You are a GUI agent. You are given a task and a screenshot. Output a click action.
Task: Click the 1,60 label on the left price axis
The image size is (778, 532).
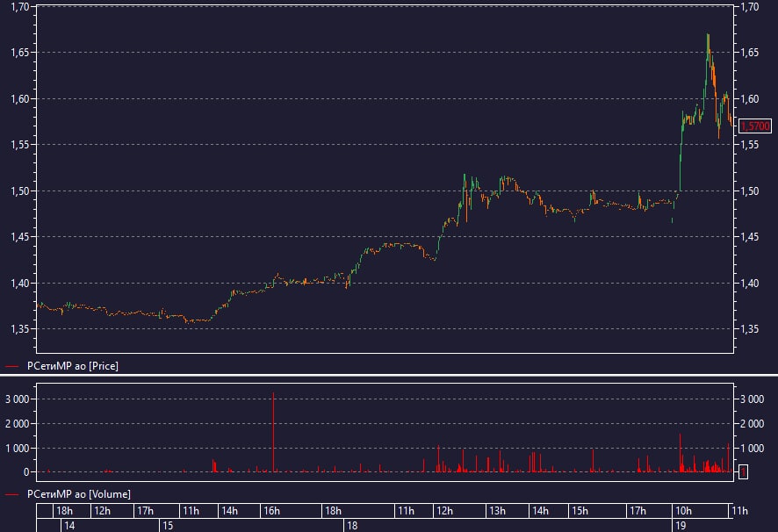(20, 98)
